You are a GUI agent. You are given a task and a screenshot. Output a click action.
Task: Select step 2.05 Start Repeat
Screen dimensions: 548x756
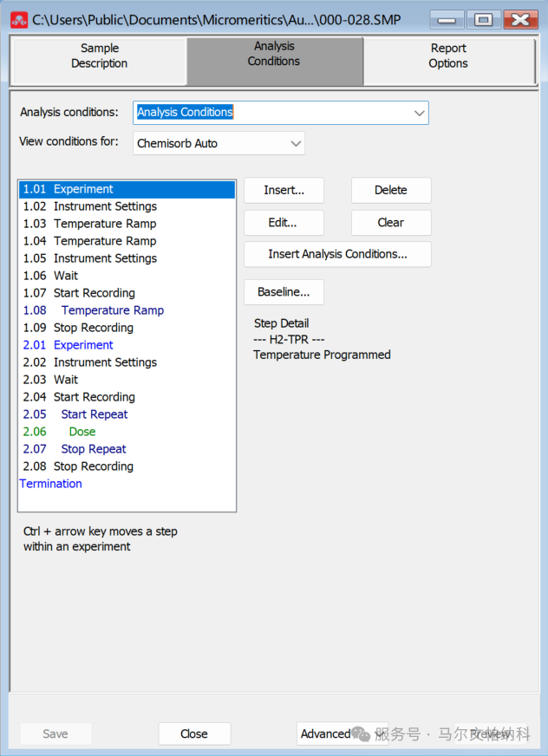click(94, 414)
